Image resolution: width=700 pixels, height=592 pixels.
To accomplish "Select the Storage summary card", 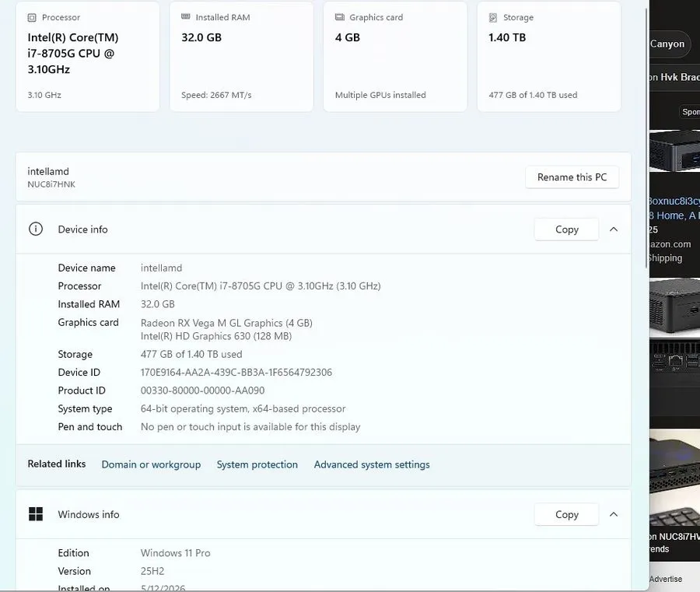I will coord(549,56).
